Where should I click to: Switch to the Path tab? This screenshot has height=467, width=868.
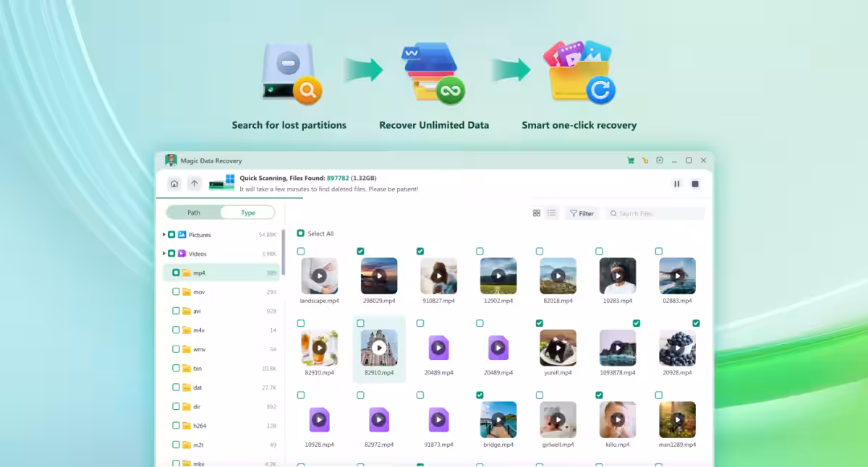194,213
